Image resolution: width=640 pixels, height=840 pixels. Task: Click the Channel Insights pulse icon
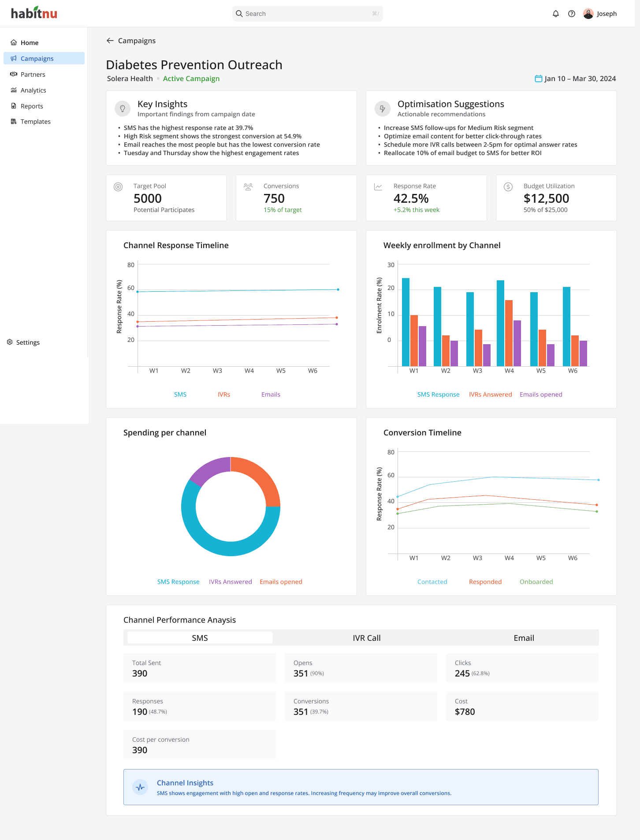point(140,787)
